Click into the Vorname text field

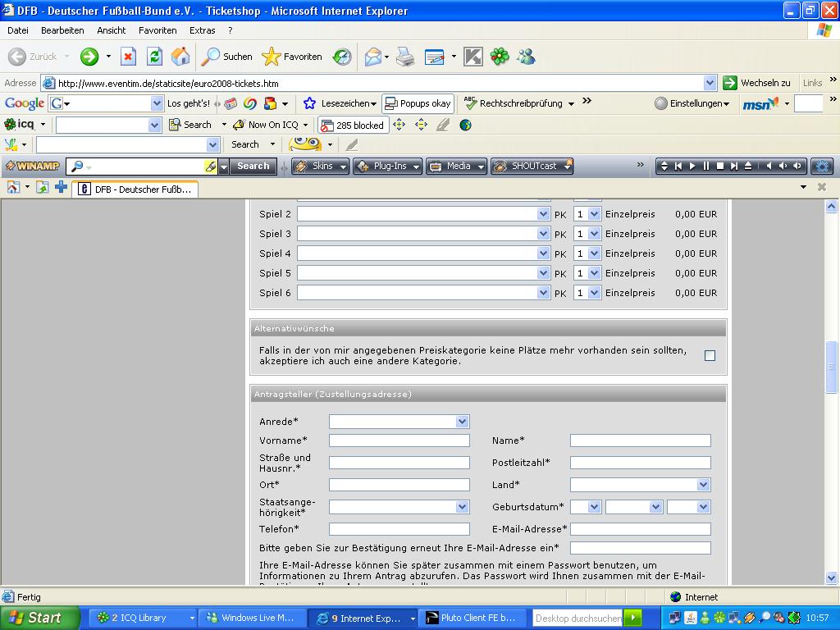(x=399, y=441)
